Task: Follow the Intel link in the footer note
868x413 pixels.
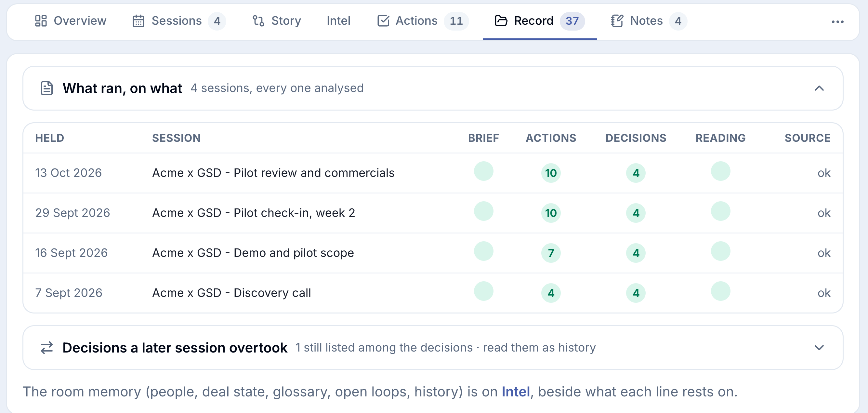Action: click(516, 392)
